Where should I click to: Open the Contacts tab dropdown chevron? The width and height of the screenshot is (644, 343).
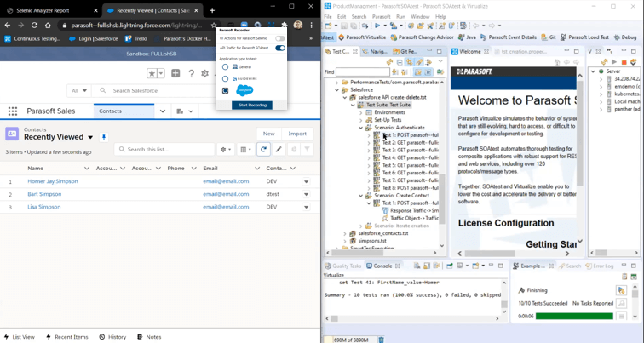coord(163,111)
